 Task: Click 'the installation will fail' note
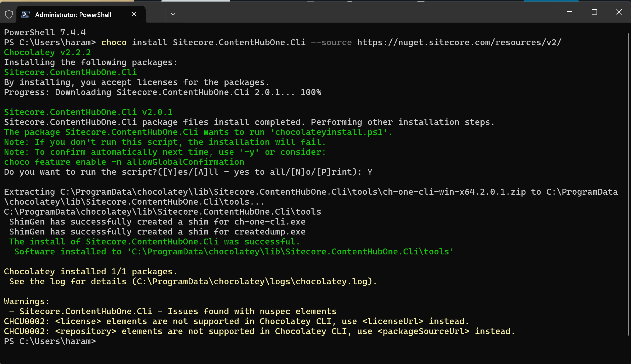(x=165, y=142)
